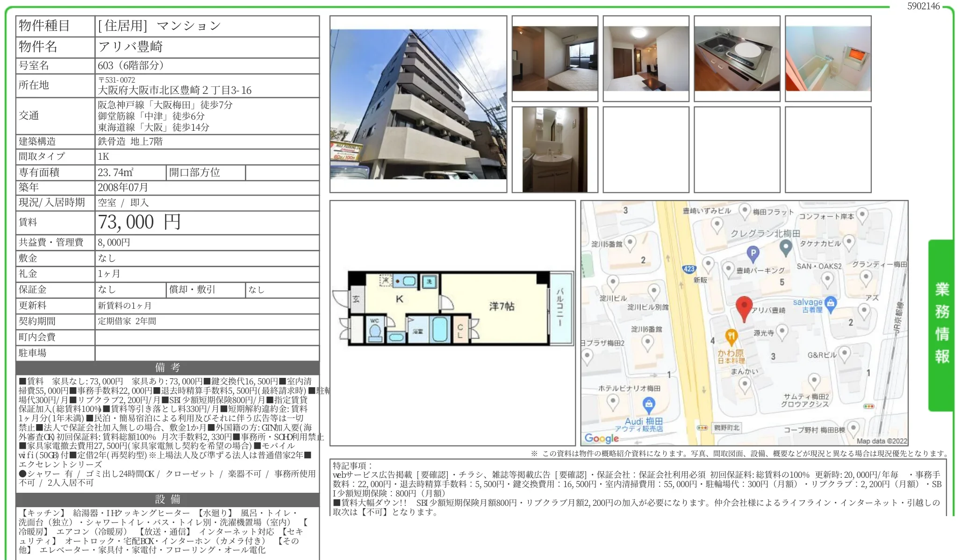The image size is (961, 560).
Task: Click the 源光寺 location pin
Action: pos(782,332)
